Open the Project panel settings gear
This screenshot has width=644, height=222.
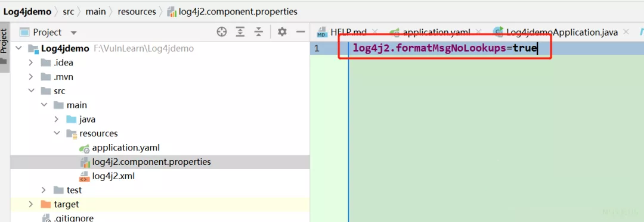pyautogui.click(x=281, y=32)
